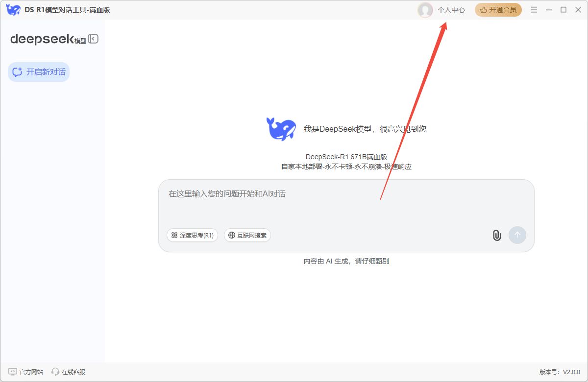Image resolution: width=588 pixels, height=382 pixels.
Task: Open 个人中心 personal center
Action: [451, 10]
